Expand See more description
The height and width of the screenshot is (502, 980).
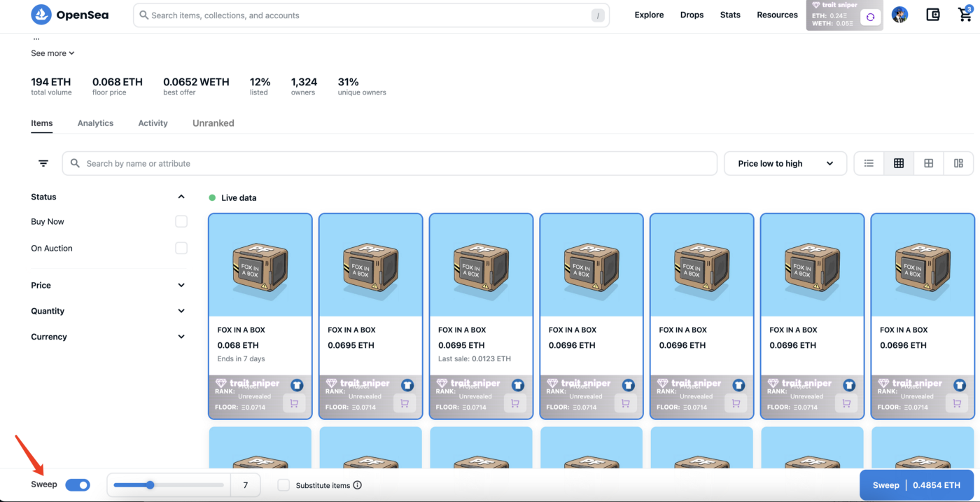(x=52, y=53)
